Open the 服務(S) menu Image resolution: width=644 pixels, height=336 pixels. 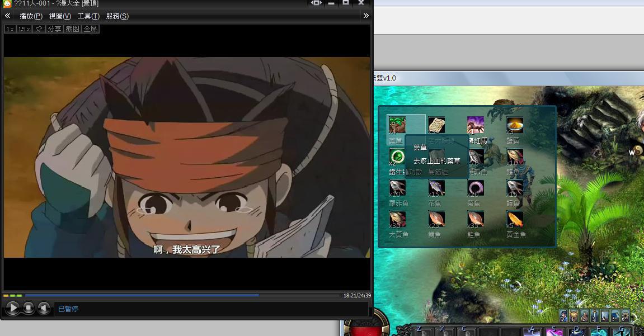(x=117, y=16)
